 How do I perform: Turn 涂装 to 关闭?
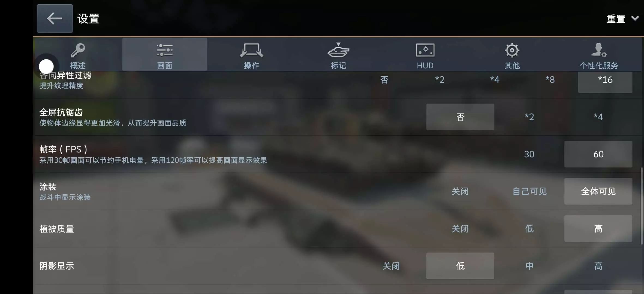click(460, 191)
